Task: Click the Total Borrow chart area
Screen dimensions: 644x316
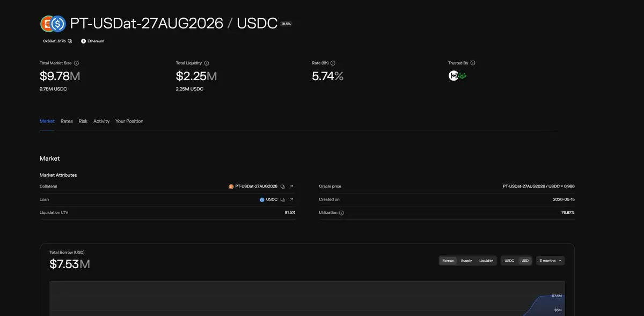Action: pos(307,298)
